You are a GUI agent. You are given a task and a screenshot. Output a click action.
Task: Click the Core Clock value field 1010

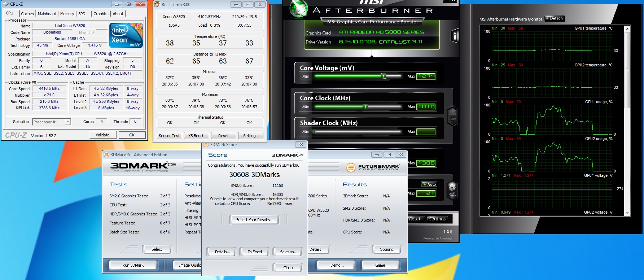click(x=426, y=106)
